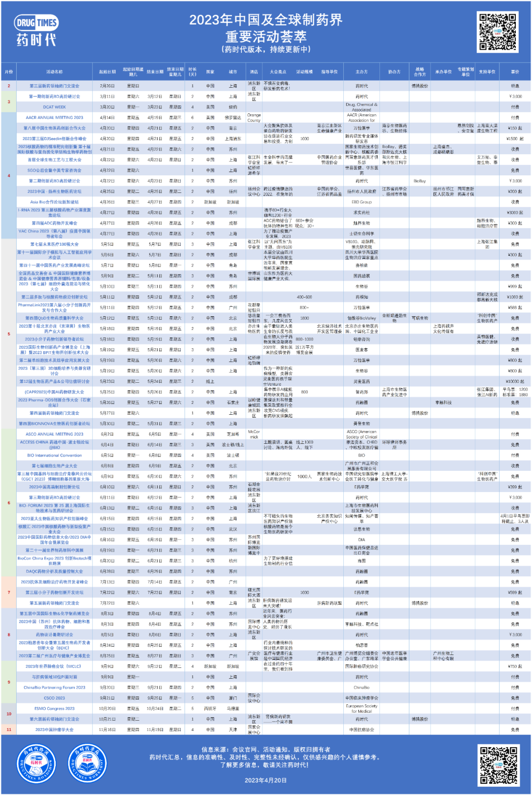Open 第六届新药领袖闭门交流会 event
The width and height of the screenshot is (532, 795).
(x=54, y=719)
